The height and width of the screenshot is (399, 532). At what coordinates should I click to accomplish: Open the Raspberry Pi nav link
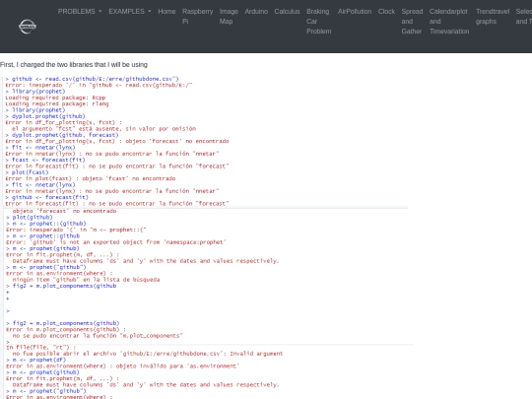[197, 17]
